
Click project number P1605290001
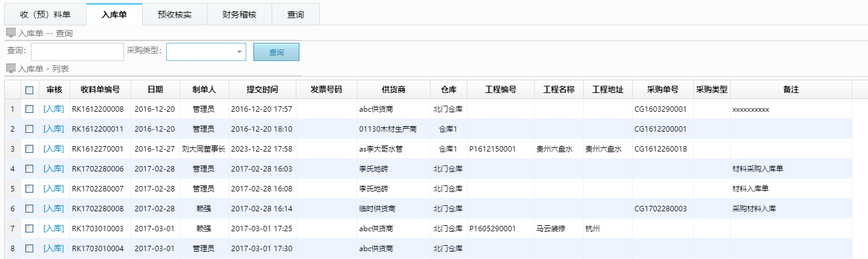(492, 229)
